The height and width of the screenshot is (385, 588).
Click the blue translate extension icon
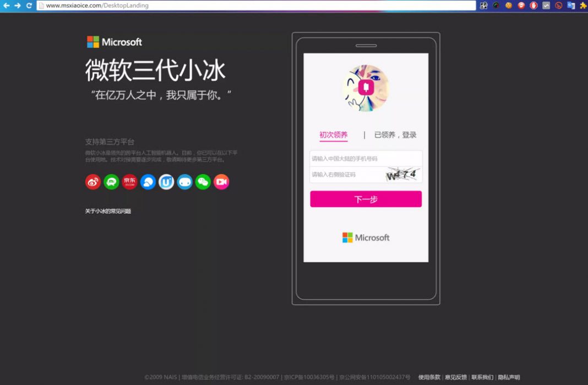coord(571,6)
